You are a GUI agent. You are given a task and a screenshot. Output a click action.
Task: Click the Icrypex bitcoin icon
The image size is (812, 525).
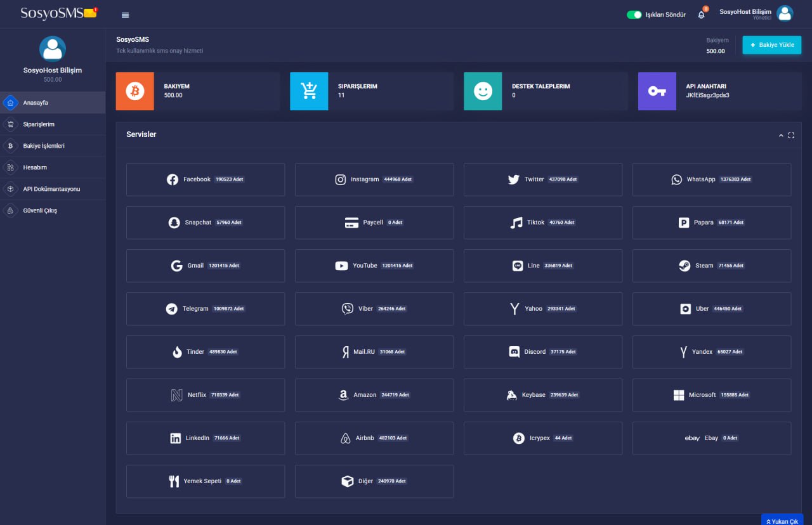click(x=519, y=438)
